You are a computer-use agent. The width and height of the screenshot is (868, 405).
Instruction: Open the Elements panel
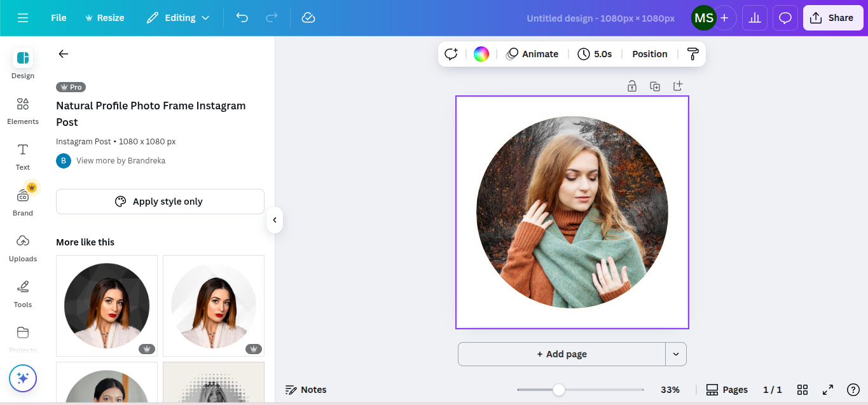point(22,110)
